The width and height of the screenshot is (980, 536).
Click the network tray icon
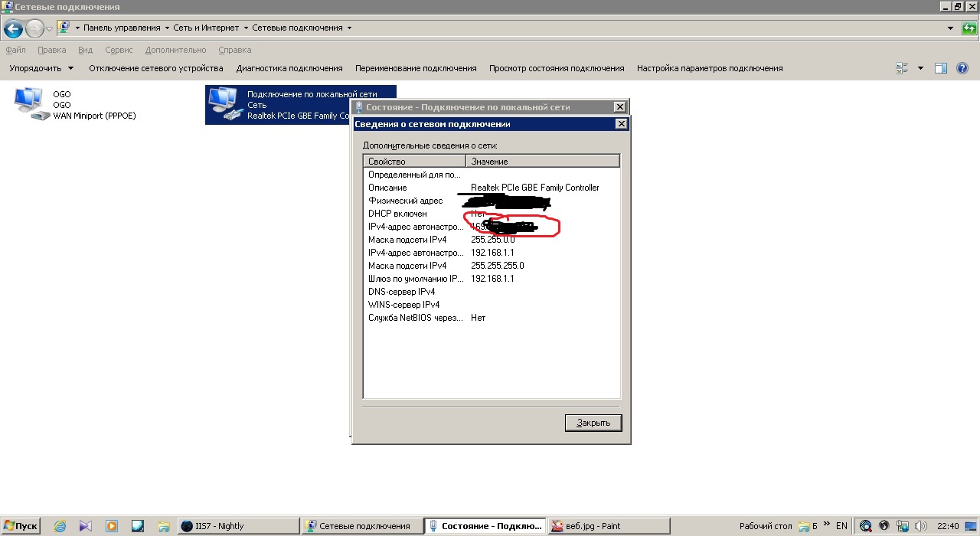[903, 526]
